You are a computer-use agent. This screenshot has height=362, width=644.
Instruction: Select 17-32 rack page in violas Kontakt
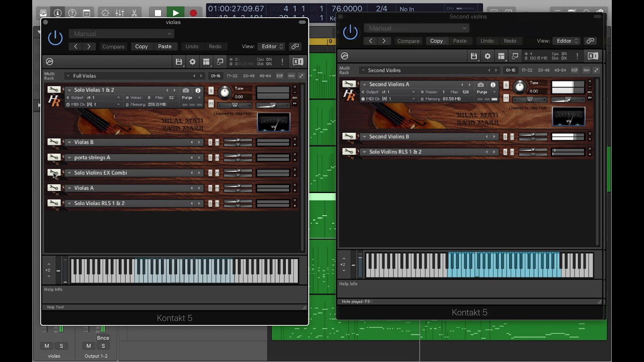tap(232, 76)
